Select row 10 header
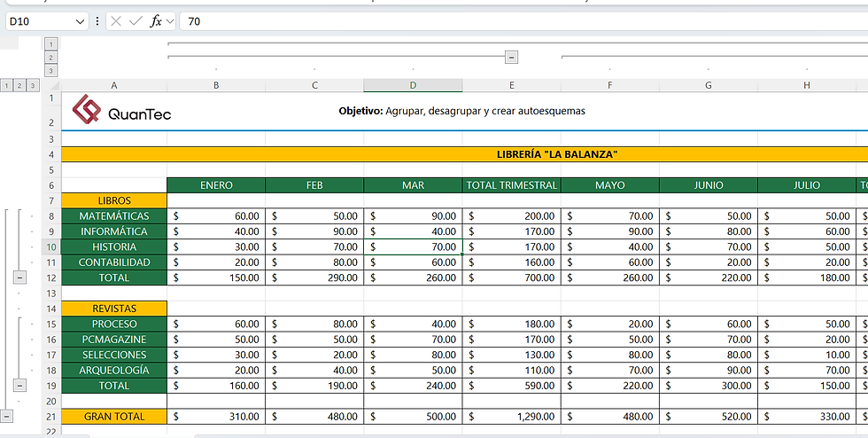The height and width of the screenshot is (438, 868). (x=51, y=246)
